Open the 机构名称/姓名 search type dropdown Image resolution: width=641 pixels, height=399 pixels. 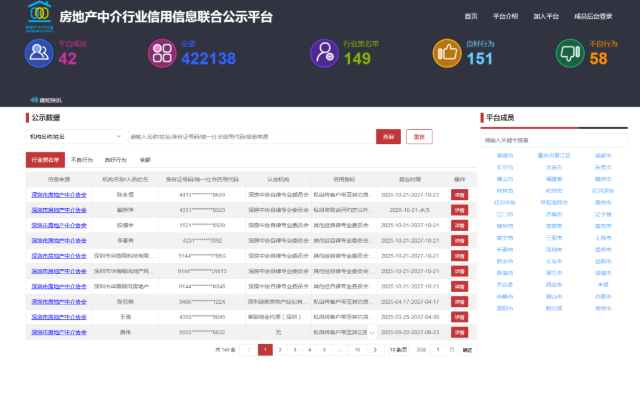[x=75, y=137]
